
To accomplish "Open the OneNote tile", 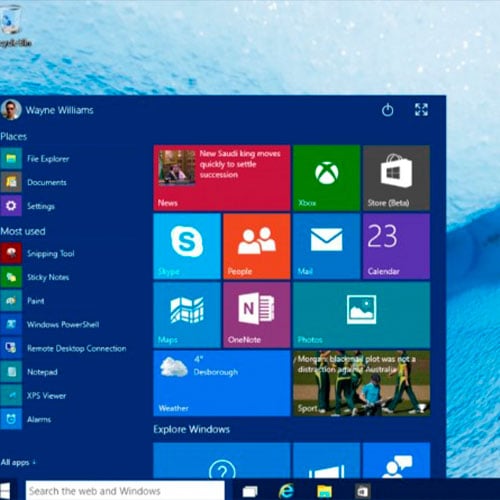I will point(257,315).
